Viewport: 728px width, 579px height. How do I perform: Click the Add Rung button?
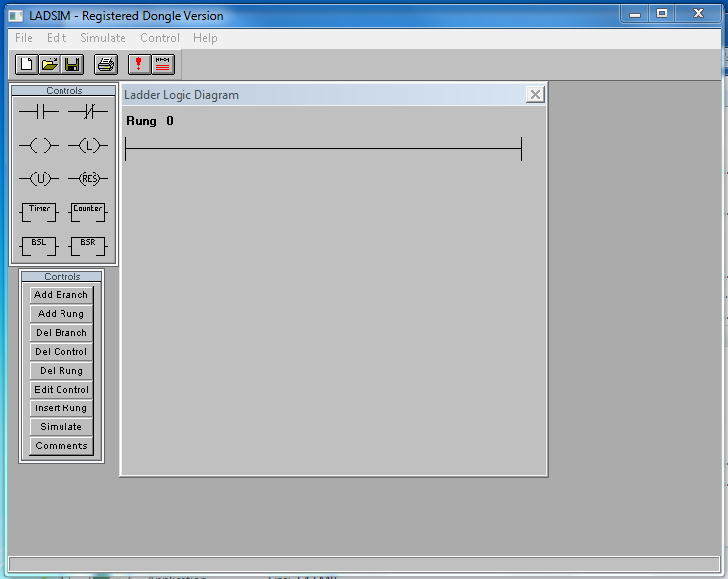coord(61,314)
